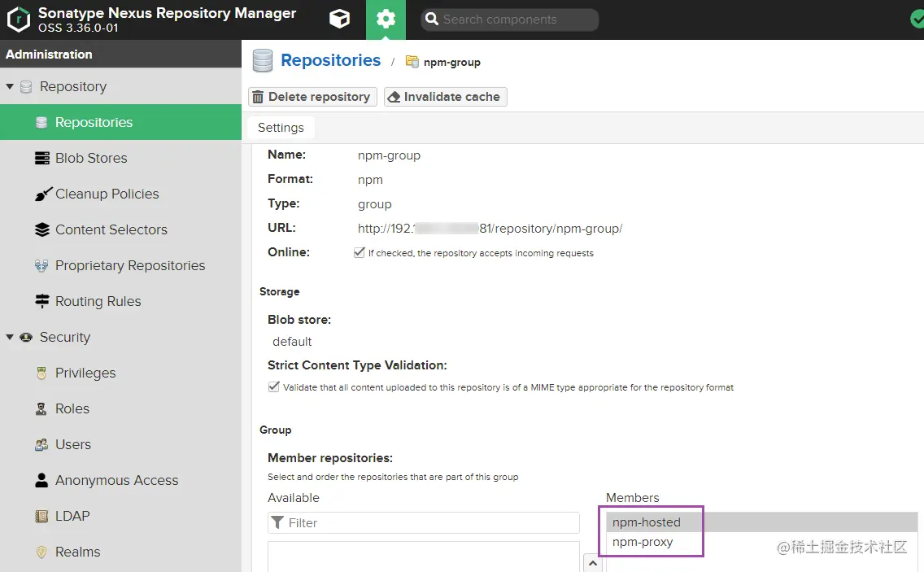Click the Realms shield icon

41,552
